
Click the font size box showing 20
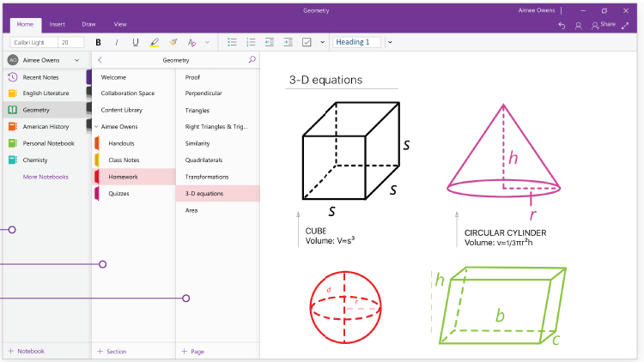pyautogui.click(x=71, y=42)
